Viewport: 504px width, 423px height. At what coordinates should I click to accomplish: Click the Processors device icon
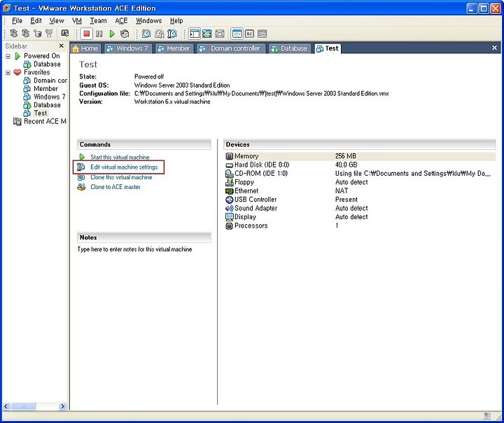[x=229, y=226]
